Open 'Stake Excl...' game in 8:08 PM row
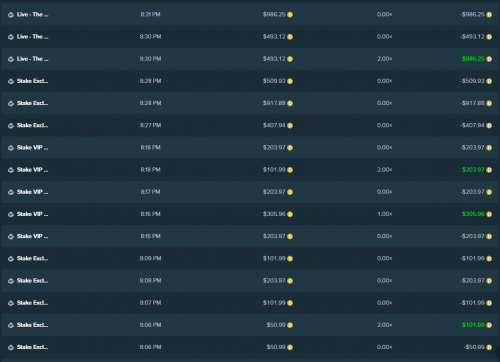 point(33,280)
